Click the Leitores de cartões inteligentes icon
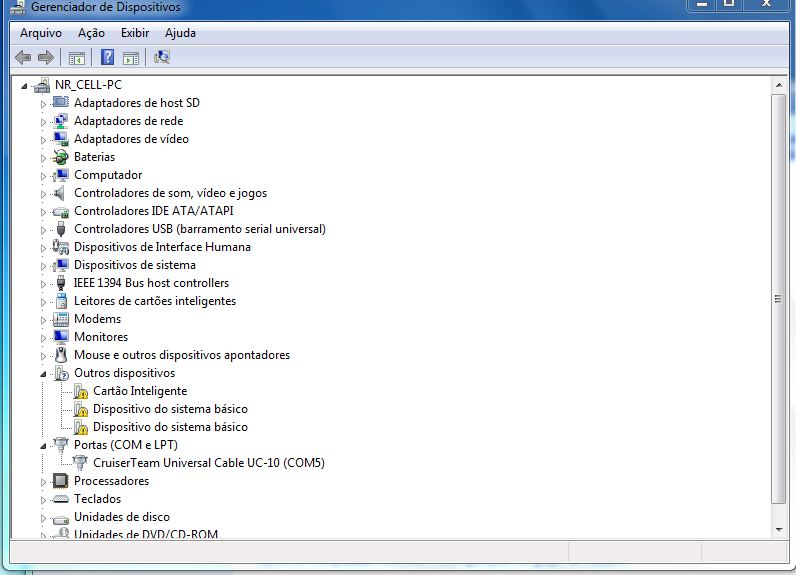The image size is (796, 575). 61,301
